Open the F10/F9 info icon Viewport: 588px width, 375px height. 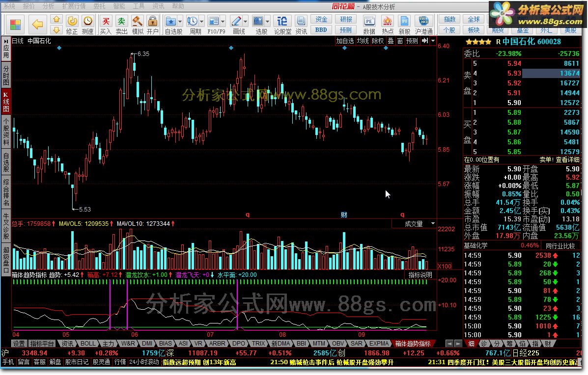[x=214, y=21]
